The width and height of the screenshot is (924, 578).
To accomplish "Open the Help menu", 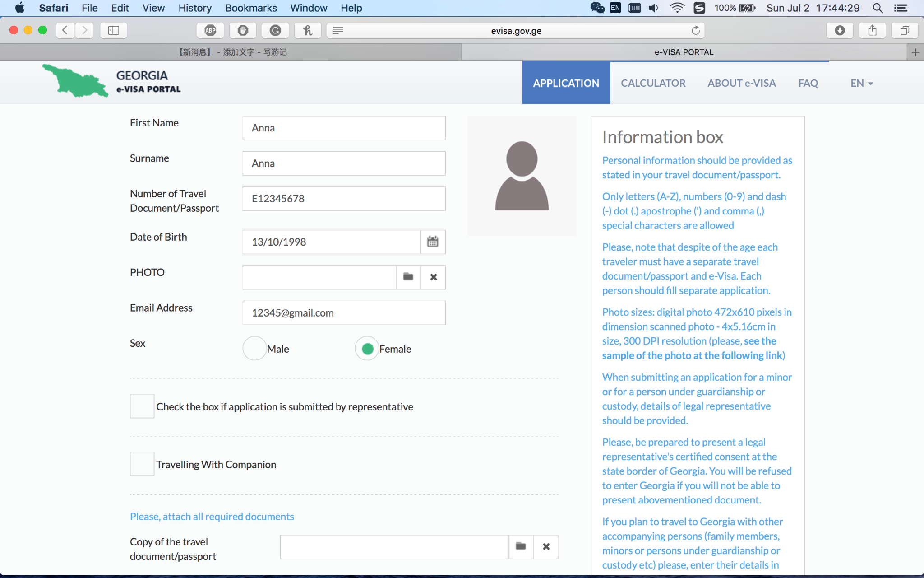I will point(351,8).
